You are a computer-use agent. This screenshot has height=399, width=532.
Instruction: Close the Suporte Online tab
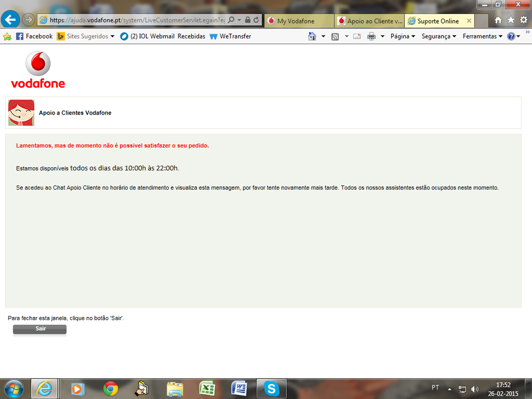coord(469,21)
